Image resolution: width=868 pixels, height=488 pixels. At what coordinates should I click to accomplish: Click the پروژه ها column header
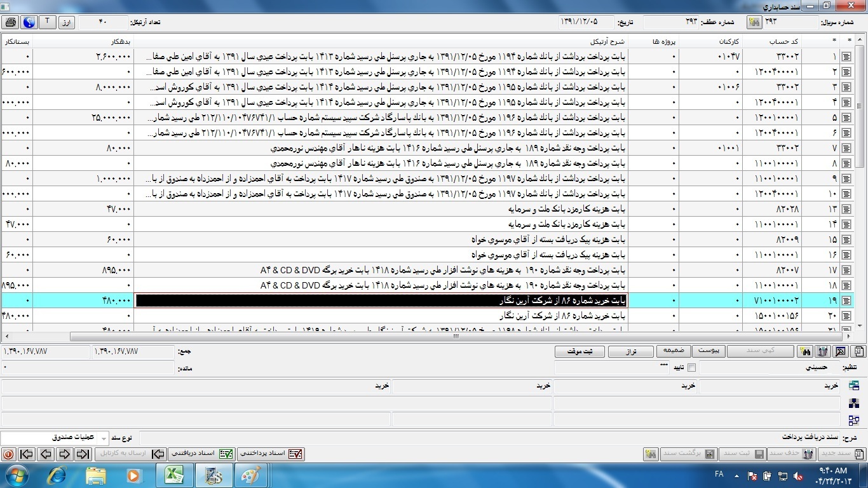click(x=653, y=41)
